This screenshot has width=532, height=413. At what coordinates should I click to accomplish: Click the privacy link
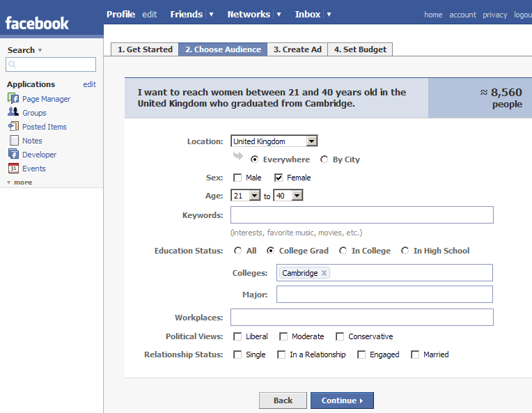(x=494, y=15)
